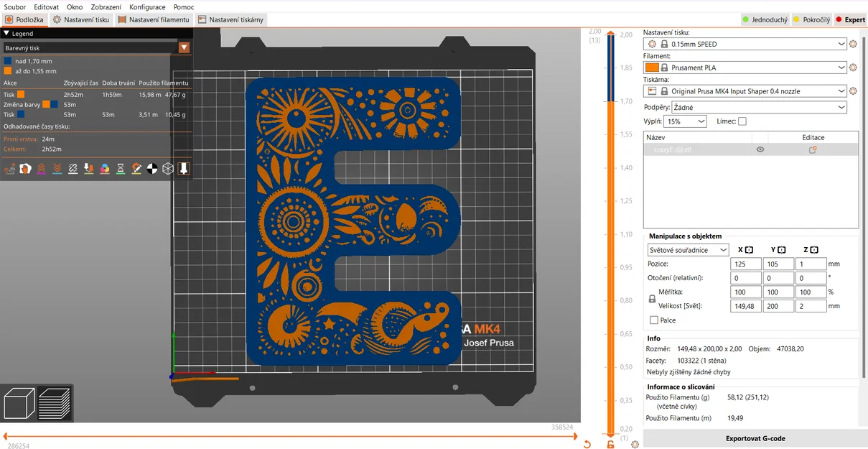Switch to Nastavení filamentu tab
This screenshot has width=868, height=449.
click(x=154, y=20)
